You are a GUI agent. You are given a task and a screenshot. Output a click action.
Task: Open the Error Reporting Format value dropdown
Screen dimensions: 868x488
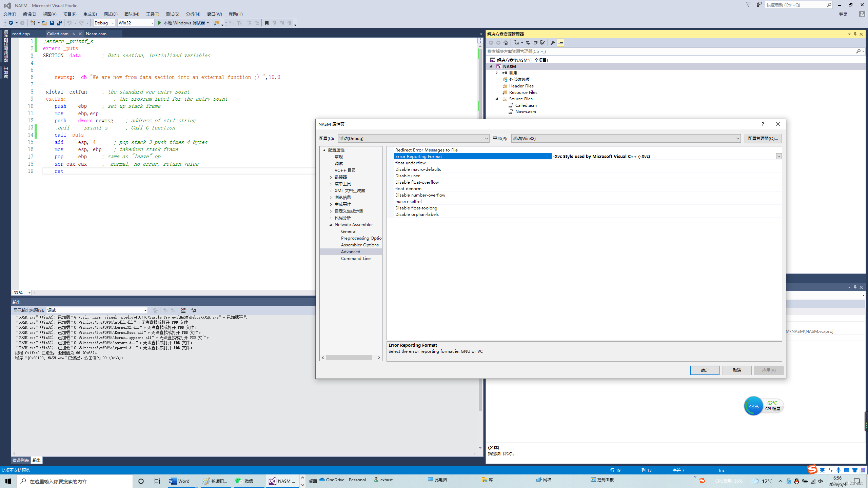[778, 157]
